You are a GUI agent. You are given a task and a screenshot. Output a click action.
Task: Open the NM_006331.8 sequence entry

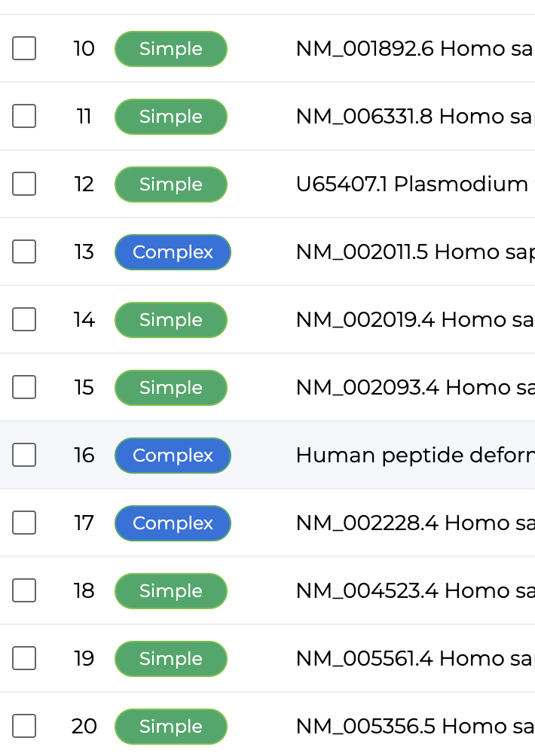[415, 117]
